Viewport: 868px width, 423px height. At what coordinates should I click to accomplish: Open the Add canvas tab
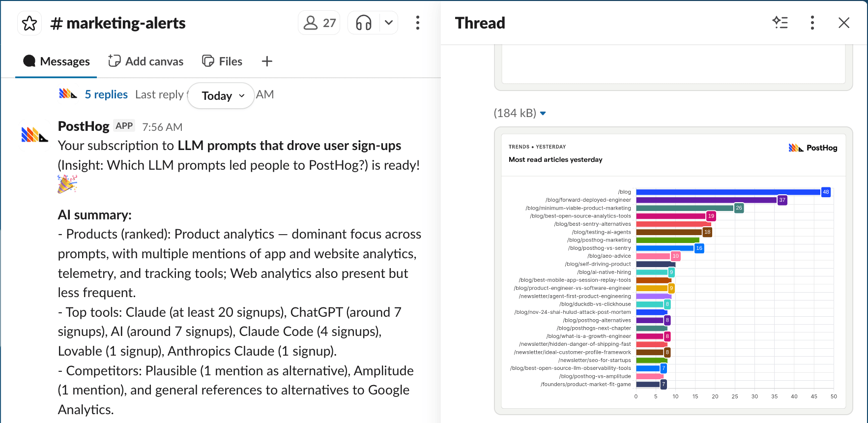click(146, 61)
